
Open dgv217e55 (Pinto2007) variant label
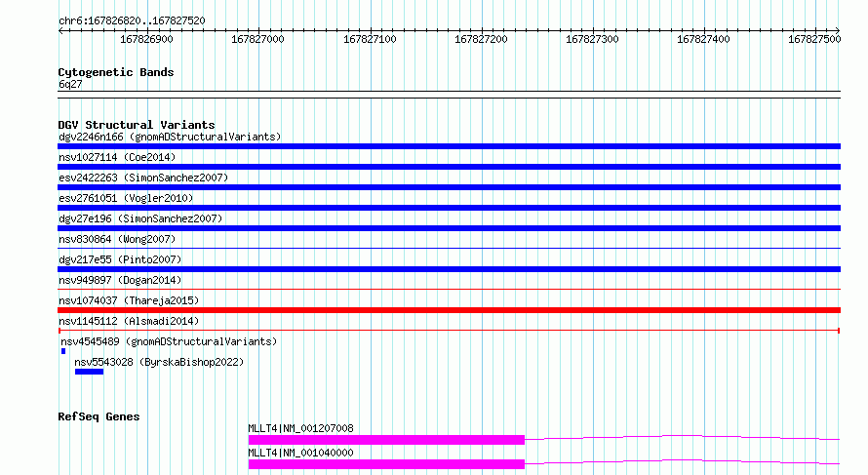click(x=120, y=259)
